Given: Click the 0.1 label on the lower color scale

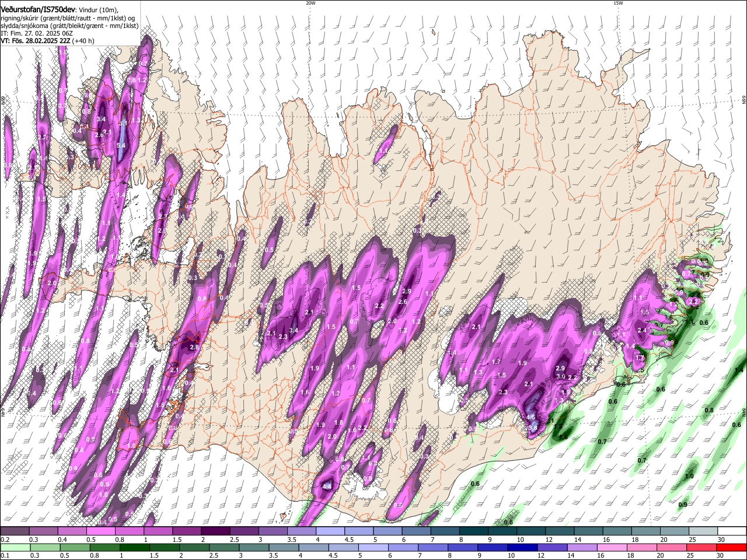Looking at the screenshot, I should click(x=4, y=555).
